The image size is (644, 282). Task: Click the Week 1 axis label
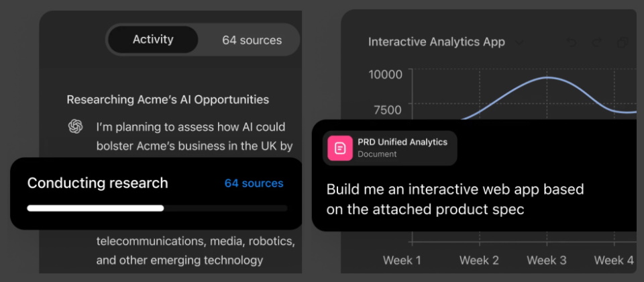pos(402,260)
